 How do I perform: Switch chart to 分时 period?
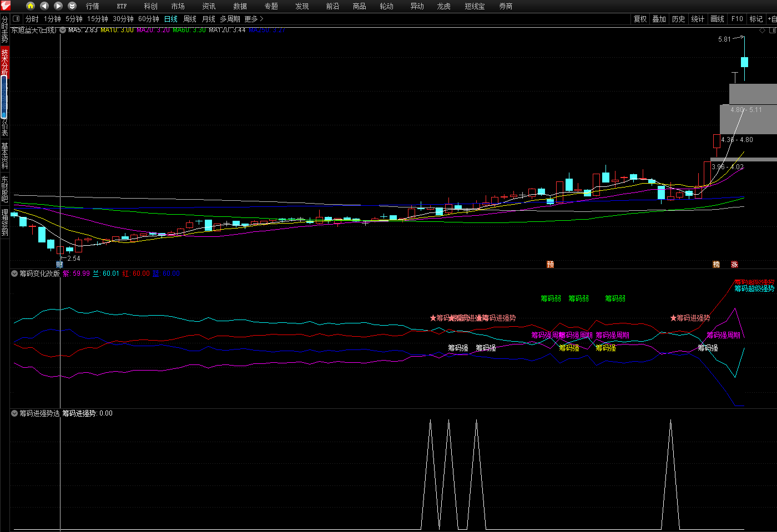click(32, 19)
